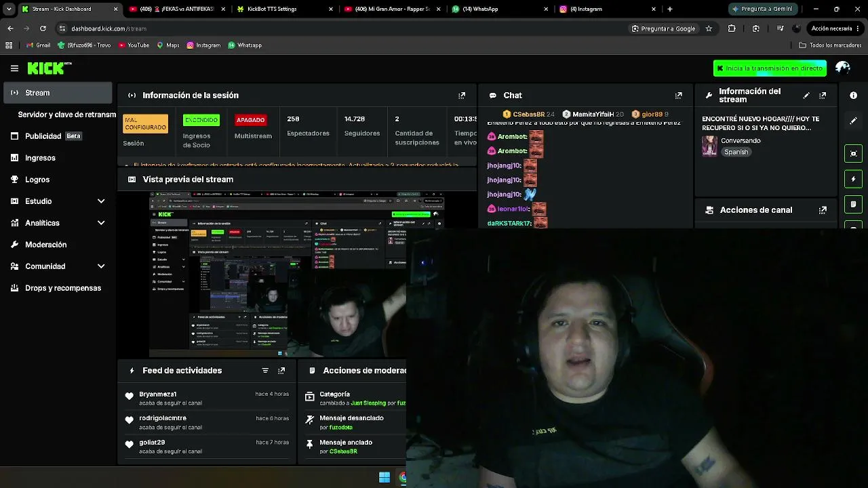Open the Todos los marcadores folder

click(x=830, y=45)
